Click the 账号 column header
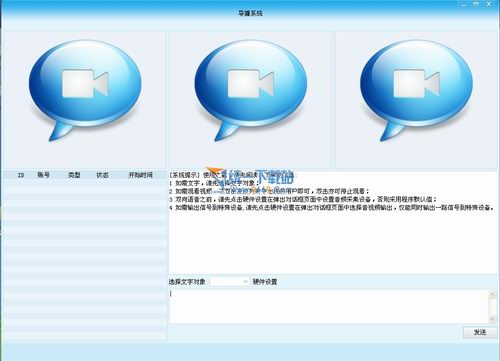The height and width of the screenshot is (361, 500). 43,175
